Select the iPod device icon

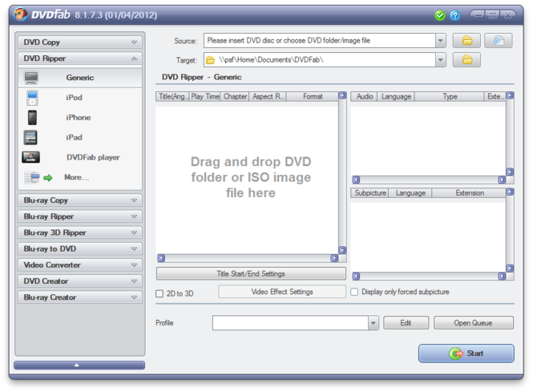(32, 98)
